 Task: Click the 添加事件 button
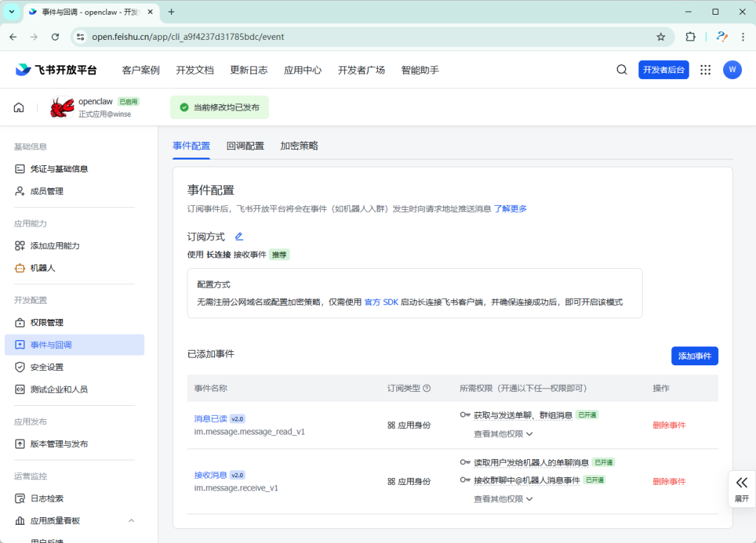click(x=694, y=355)
